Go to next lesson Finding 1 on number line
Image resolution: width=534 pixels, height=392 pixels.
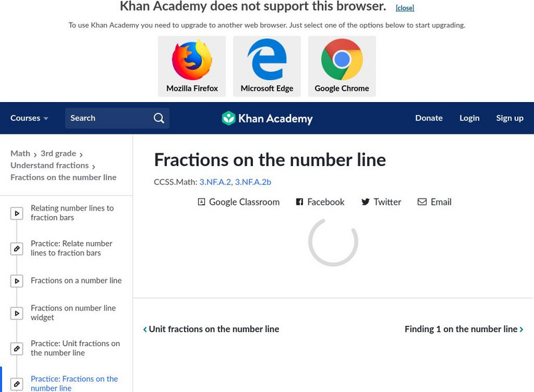tap(463, 329)
